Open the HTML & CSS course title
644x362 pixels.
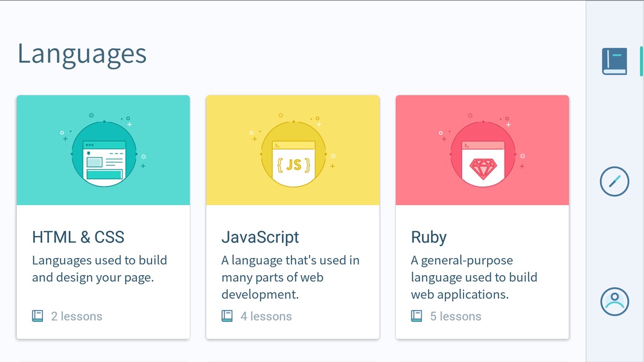click(x=78, y=237)
